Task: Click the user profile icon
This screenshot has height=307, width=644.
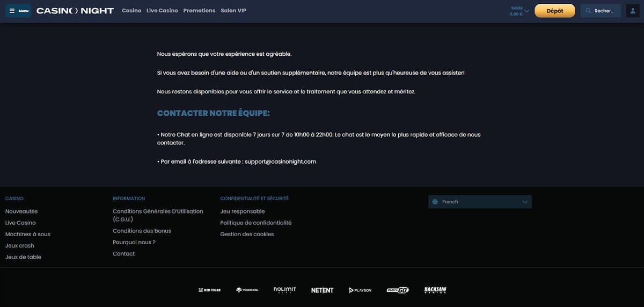Action: click(632, 11)
